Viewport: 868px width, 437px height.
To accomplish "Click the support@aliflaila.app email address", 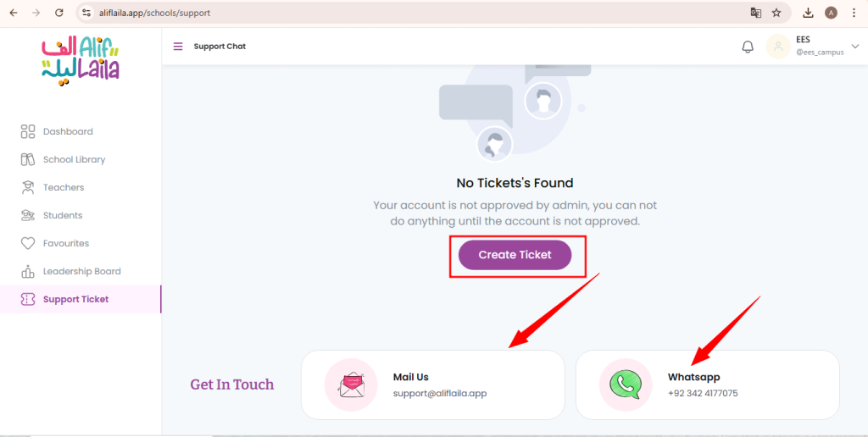I will [440, 394].
